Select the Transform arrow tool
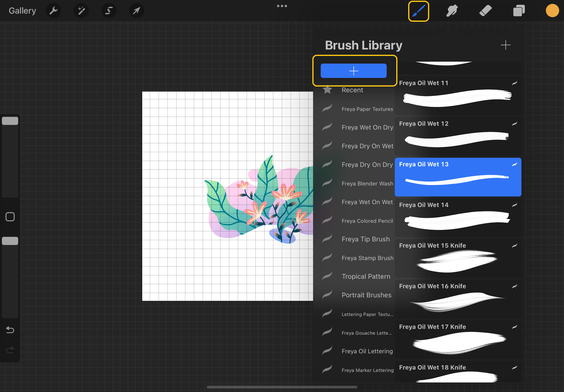Image resolution: width=564 pixels, height=392 pixels. 137,11
